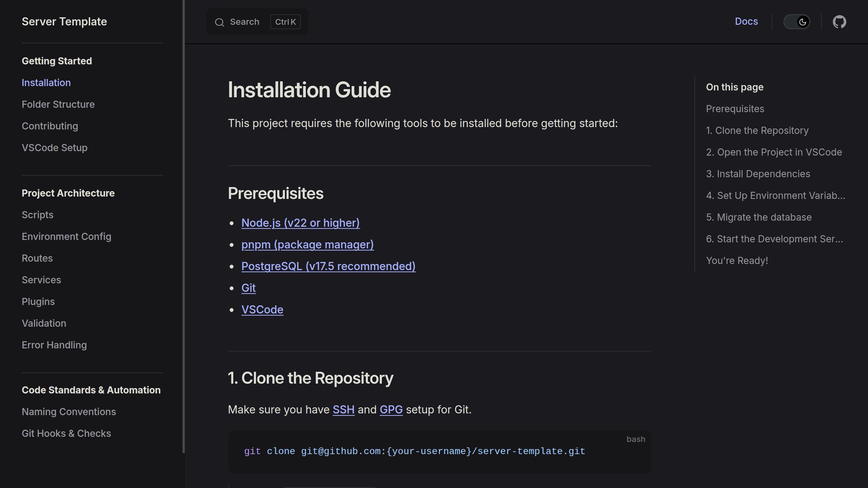Screen dimensions: 868x488
Task: Jump to 'You're Ready!' section
Action: point(737,261)
